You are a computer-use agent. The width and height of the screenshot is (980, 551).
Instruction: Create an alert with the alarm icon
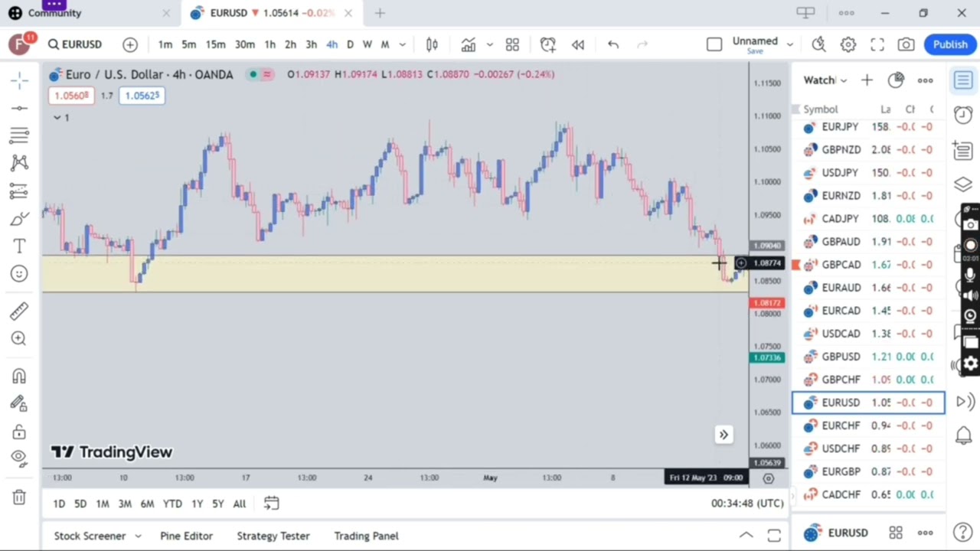[x=547, y=44]
